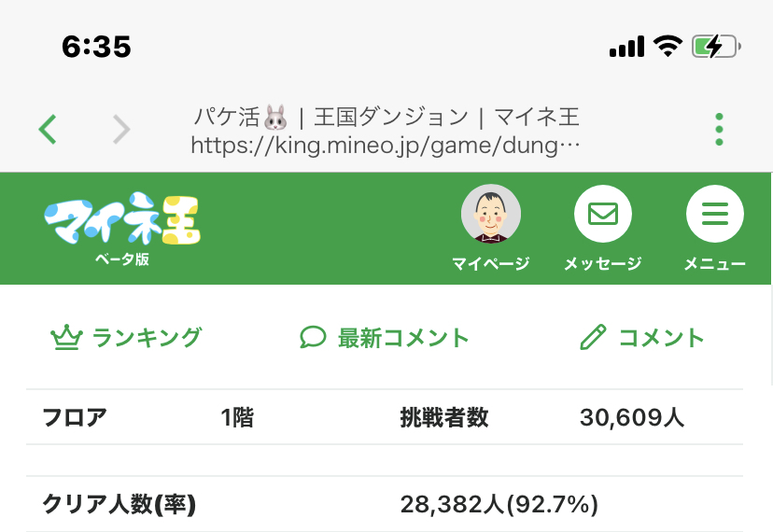773x532 pixels.
Task: Open マイページ avatar icon
Action: pyautogui.click(x=491, y=215)
